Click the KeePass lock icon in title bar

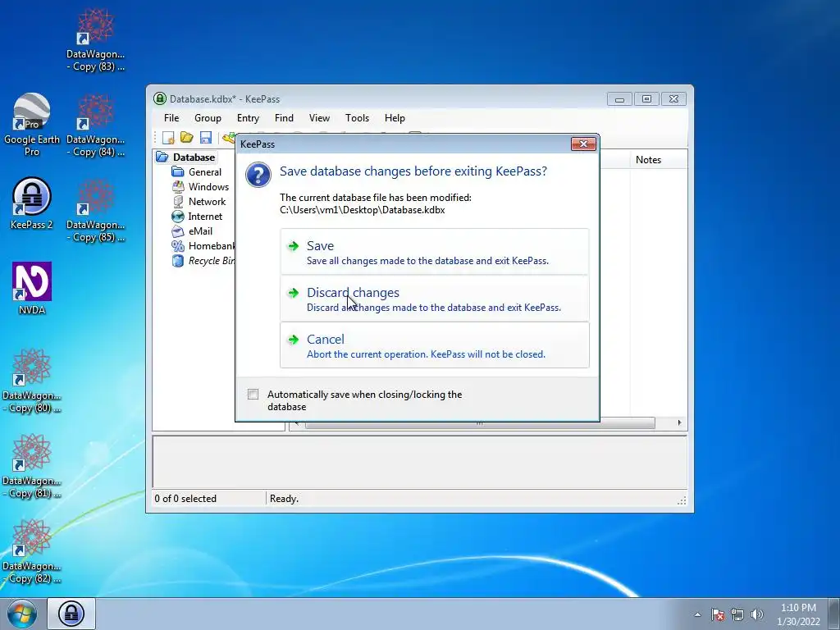point(160,98)
